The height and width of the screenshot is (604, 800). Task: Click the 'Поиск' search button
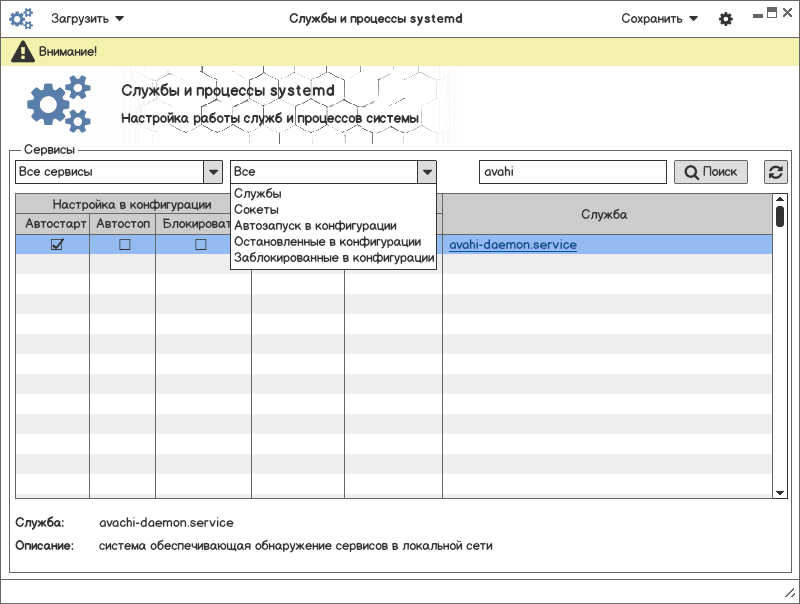(710, 172)
